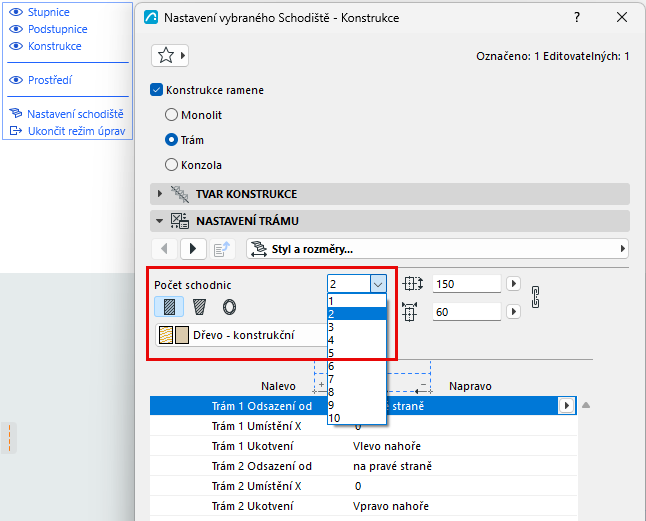Viewport: 646px width, 521px height.
Task: Choose 4 in the beam count list
Action: pos(357,340)
